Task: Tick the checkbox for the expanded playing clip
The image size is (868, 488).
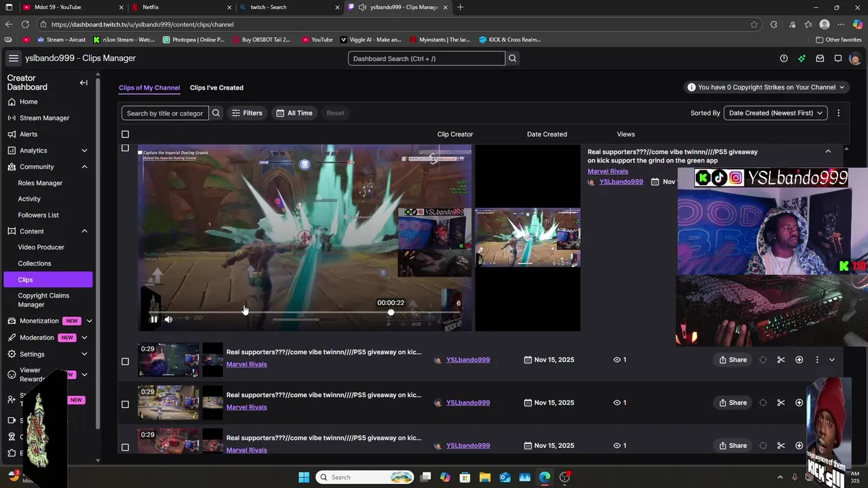Action: (x=125, y=148)
